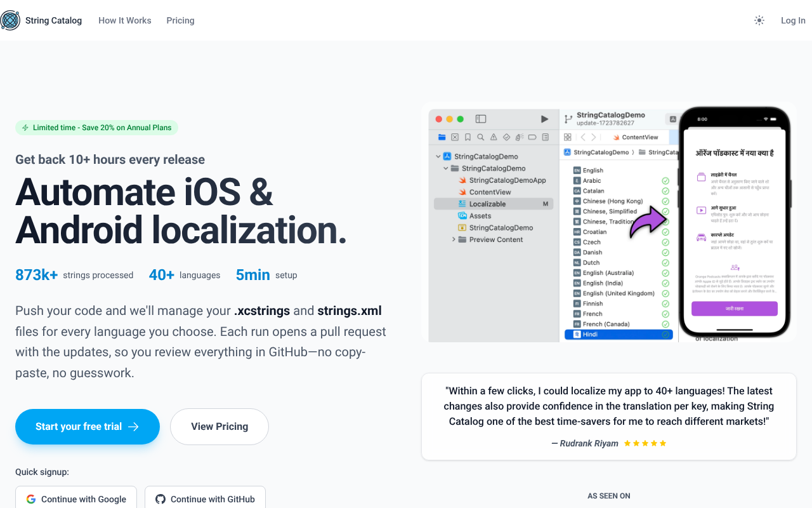Open the issue navigator warning triangle icon
Screen dimensions: 812x508
click(x=493, y=137)
